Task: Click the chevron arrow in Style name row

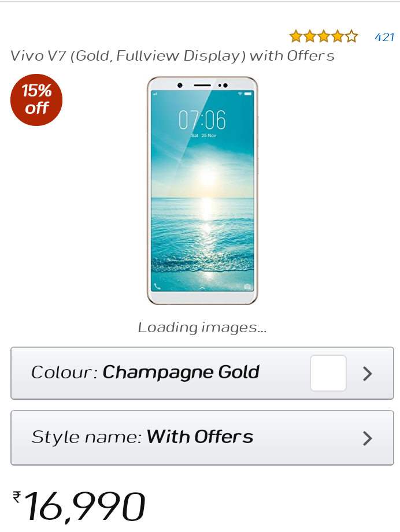Action: coord(368,438)
